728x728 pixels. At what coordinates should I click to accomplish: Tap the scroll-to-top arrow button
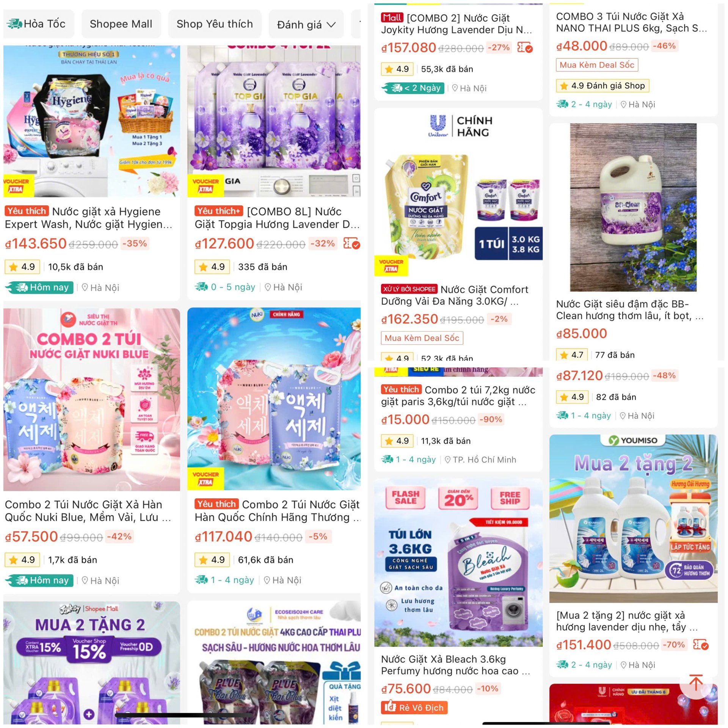click(696, 683)
